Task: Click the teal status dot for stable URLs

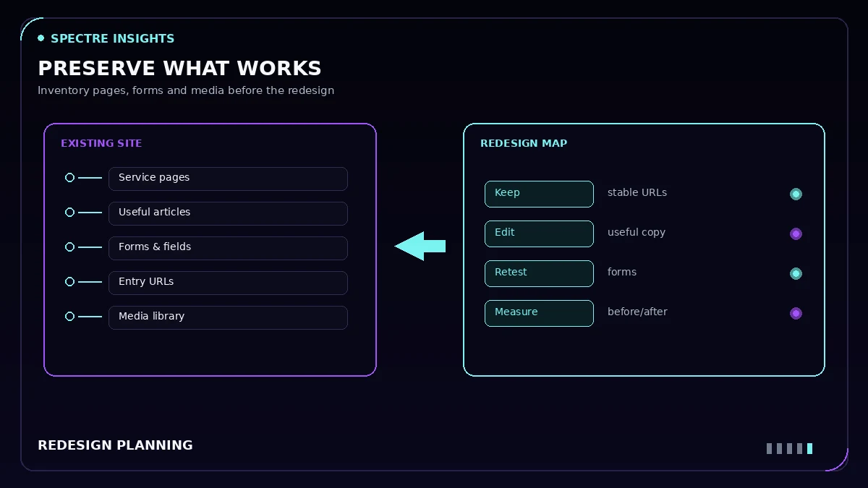Action: coord(796,194)
